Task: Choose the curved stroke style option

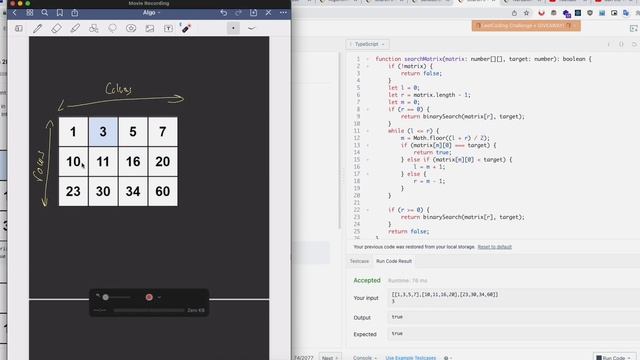Action: point(251,28)
